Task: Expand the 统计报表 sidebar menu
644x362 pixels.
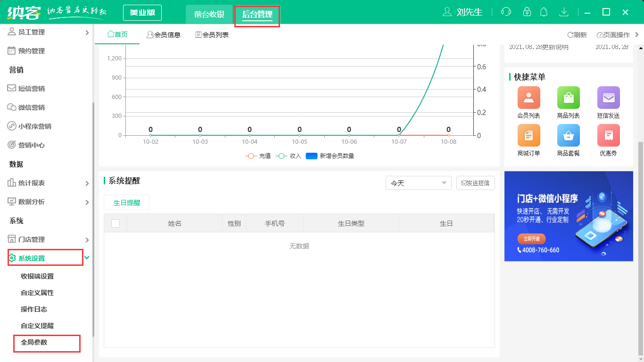Action: coord(47,183)
